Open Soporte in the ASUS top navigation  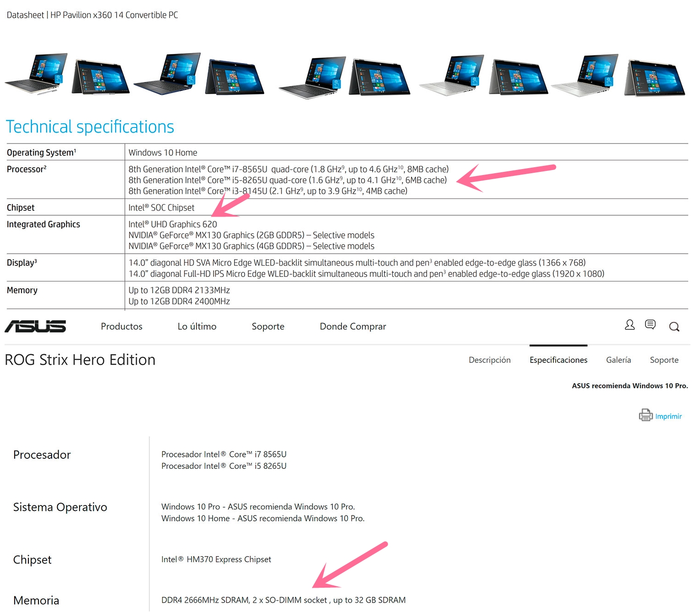click(x=268, y=326)
